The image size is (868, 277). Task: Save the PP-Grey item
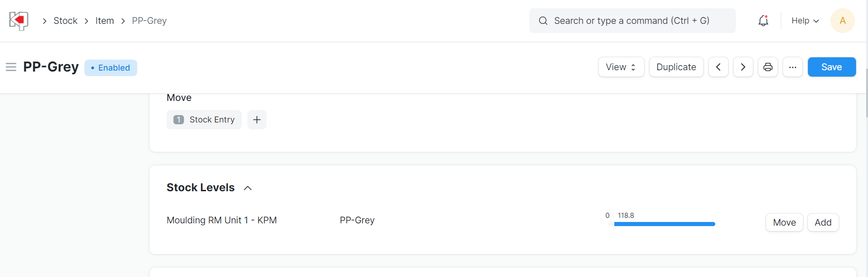tap(831, 67)
